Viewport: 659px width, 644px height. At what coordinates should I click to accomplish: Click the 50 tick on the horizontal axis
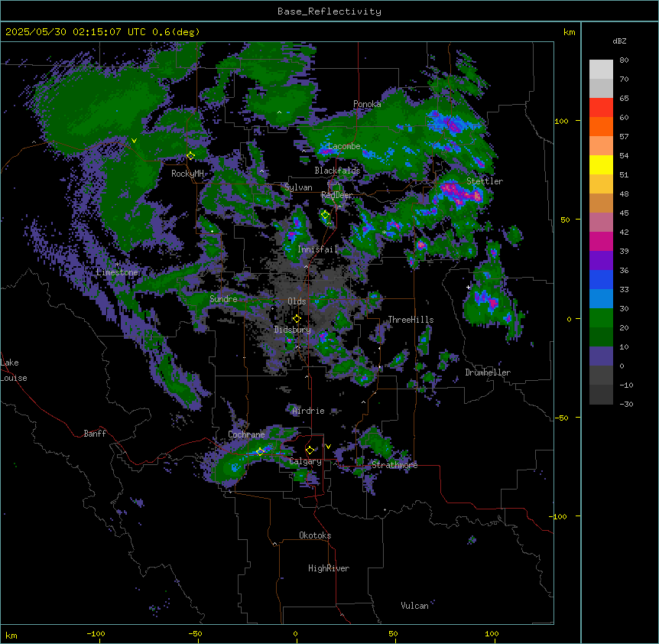(393, 633)
